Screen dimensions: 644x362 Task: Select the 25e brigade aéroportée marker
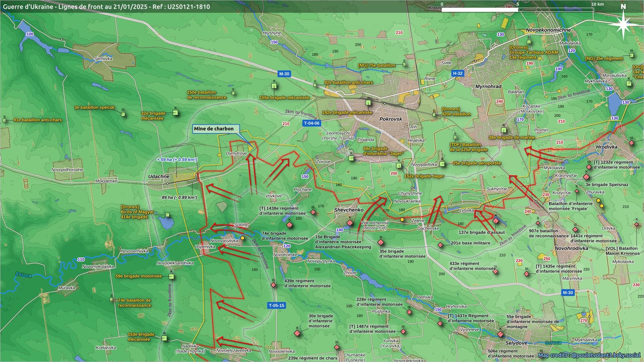pyautogui.click(x=442, y=164)
